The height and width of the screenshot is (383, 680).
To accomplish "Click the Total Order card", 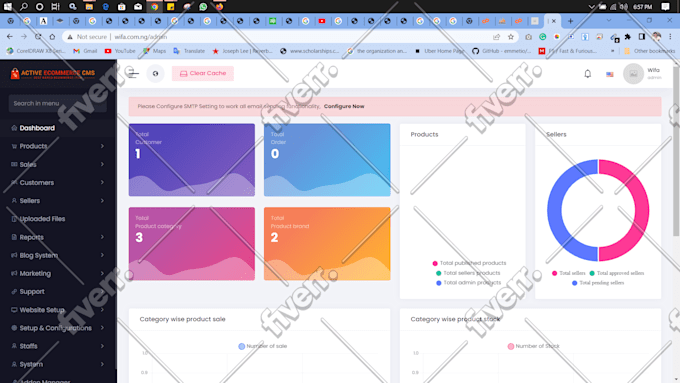I will click(327, 160).
